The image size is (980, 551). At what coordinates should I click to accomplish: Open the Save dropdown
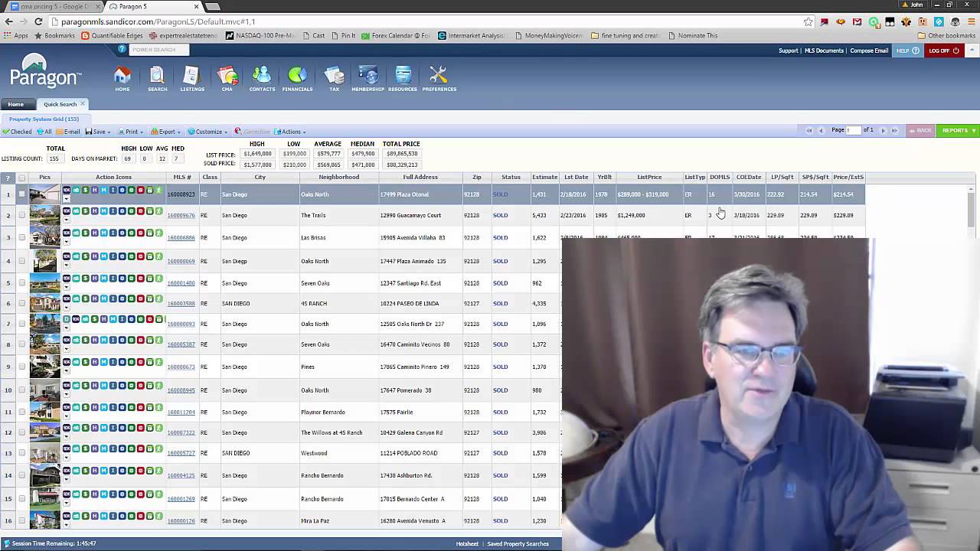coord(97,132)
